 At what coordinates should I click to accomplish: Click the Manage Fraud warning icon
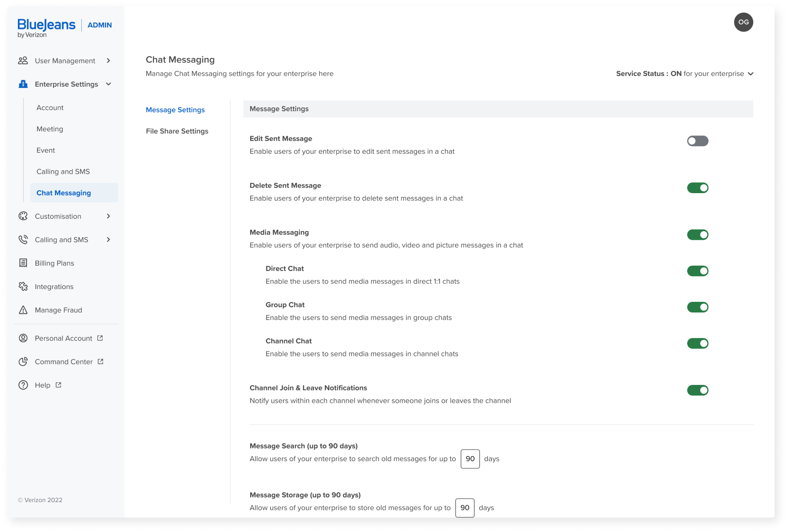(x=23, y=310)
